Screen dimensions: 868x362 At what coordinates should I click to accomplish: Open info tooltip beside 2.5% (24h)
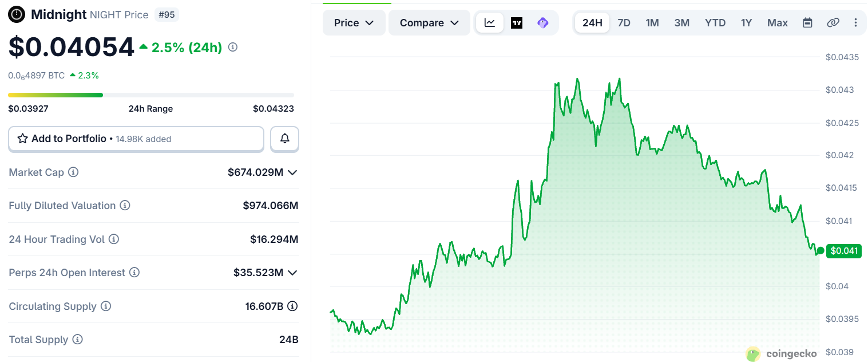(x=233, y=48)
